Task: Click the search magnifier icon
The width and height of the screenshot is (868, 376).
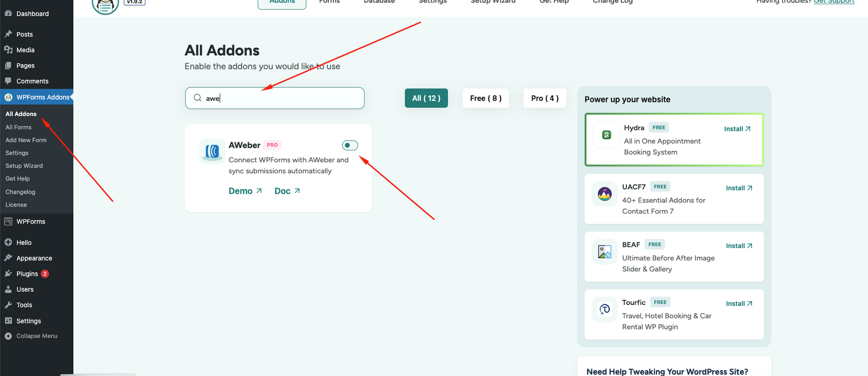Action: [197, 98]
